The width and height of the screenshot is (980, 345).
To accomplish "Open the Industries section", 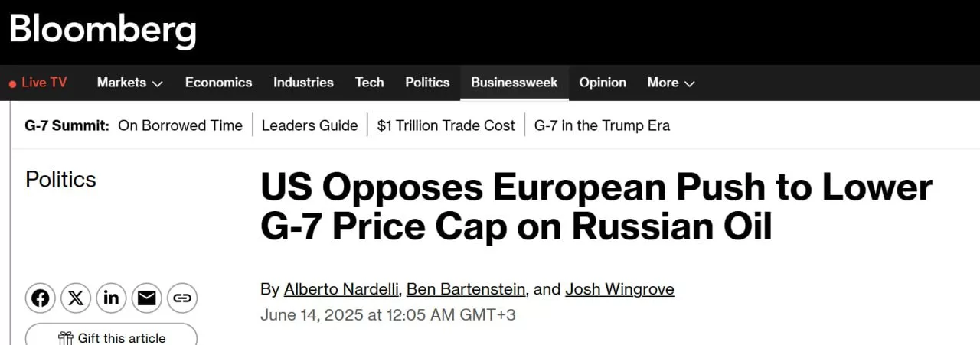I will tap(303, 83).
